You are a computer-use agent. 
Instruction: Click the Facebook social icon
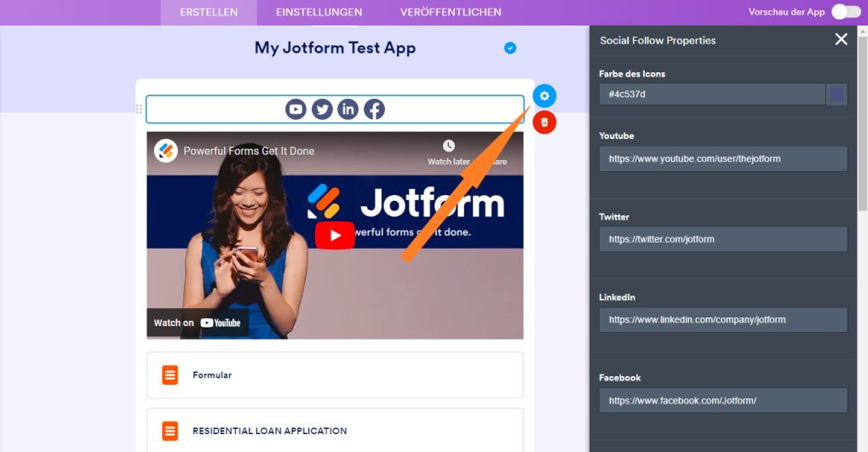[x=374, y=109]
